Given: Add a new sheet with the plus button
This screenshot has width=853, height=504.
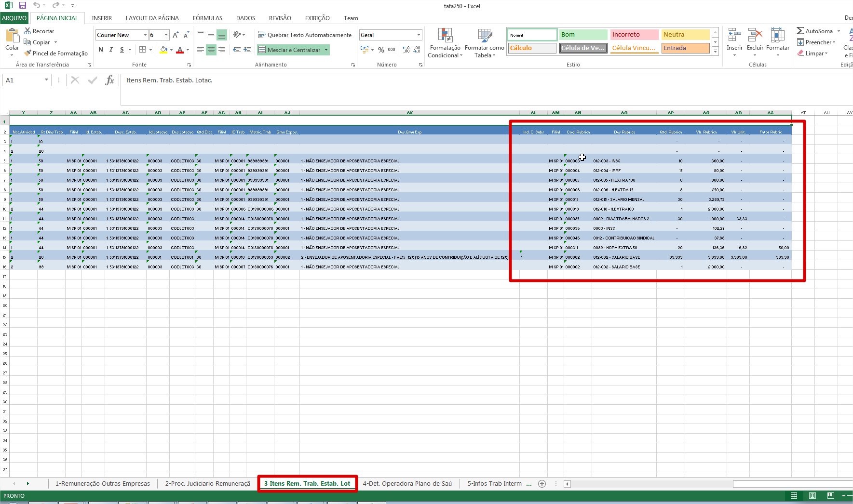Looking at the screenshot, I should point(542,484).
